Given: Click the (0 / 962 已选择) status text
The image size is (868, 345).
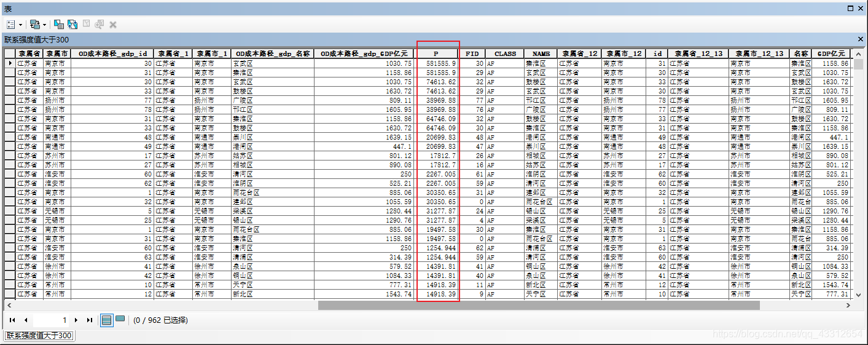Looking at the screenshot, I should [160, 320].
